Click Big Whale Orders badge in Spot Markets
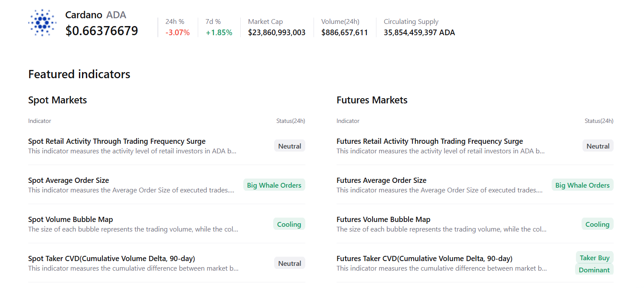 [274, 185]
